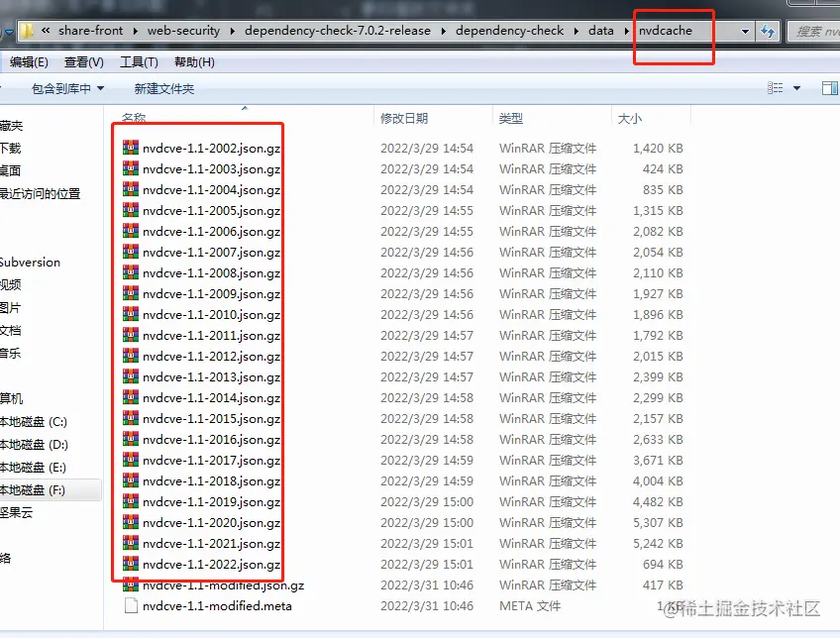Viewport: 840px width, 638px height.
Task: Navigate to share-front in address bar
Action: (x=90, y=31)
